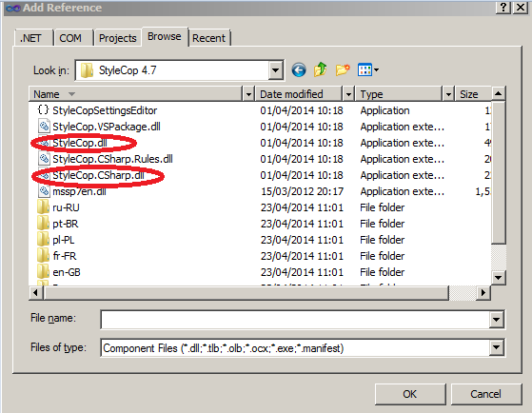Open the Date modified column dropdown
The width and height of the screenshot is (532, 413).
tap(348, 94)
